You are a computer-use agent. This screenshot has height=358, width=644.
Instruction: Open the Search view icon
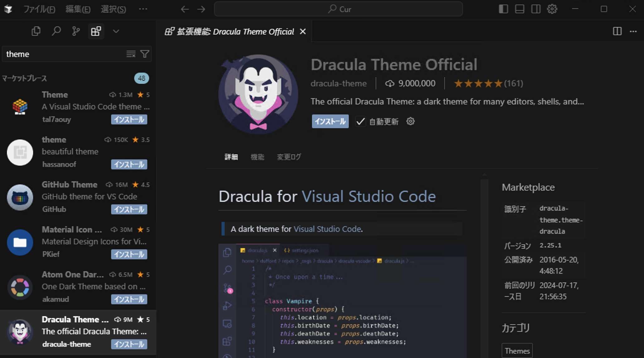(56, 31)
